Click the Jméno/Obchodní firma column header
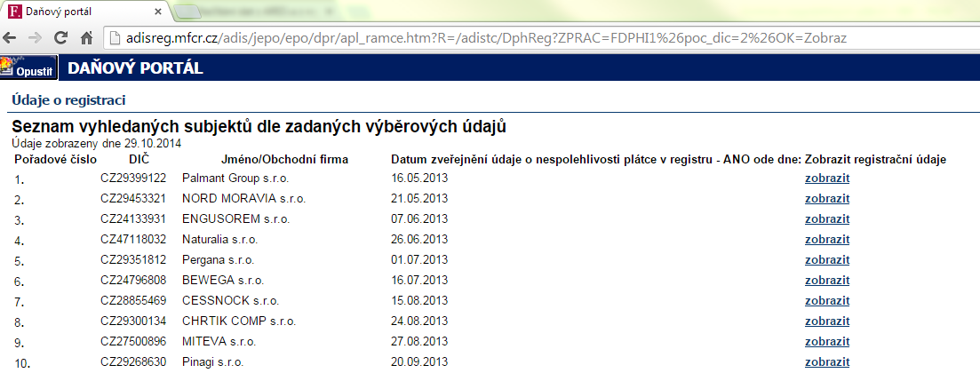The image size is (980, 373). 284,159
